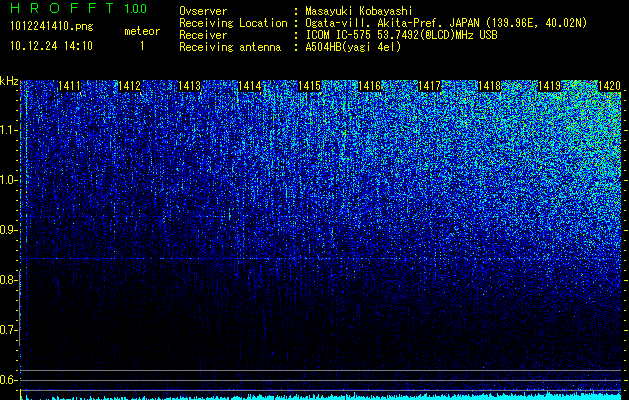Click the 1.0 frequency axis label
629x400 pixels.
(x=8, y=180)
